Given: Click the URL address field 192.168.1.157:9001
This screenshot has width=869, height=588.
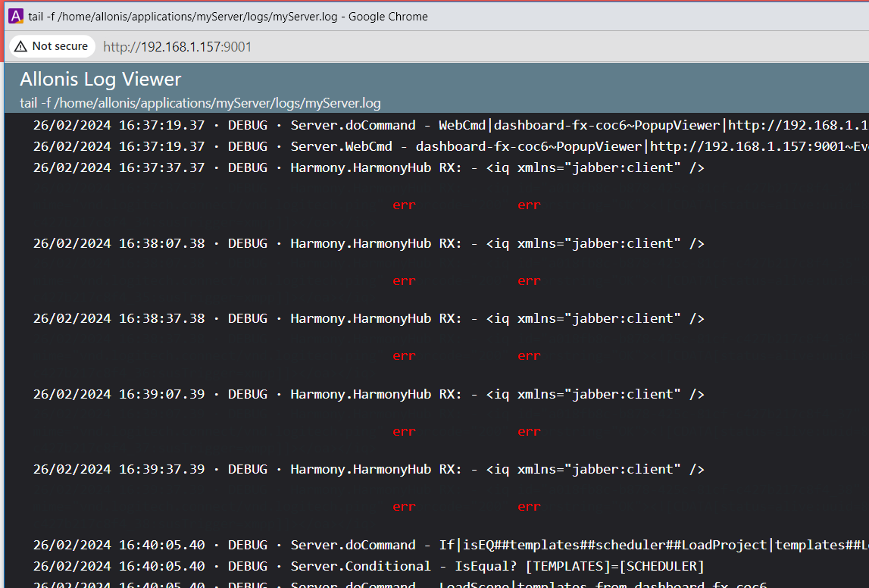Looking at the screenshot, I should tap(177, 46).
